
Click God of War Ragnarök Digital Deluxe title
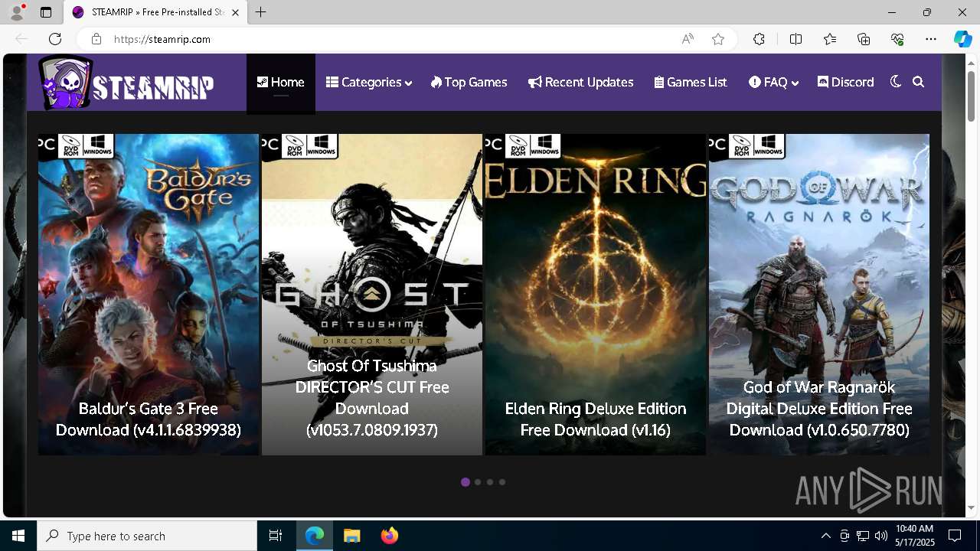pos(819,409)
